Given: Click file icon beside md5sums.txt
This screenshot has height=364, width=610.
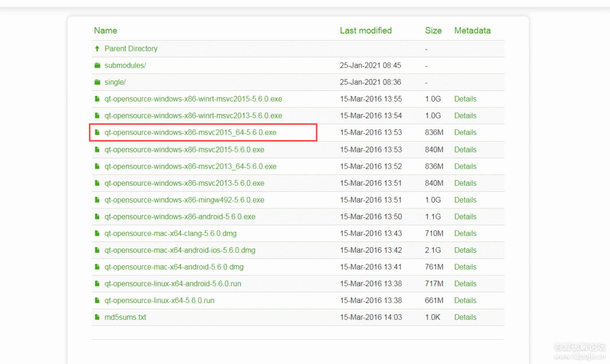Looking at the screenshot, I should [97, 317].
